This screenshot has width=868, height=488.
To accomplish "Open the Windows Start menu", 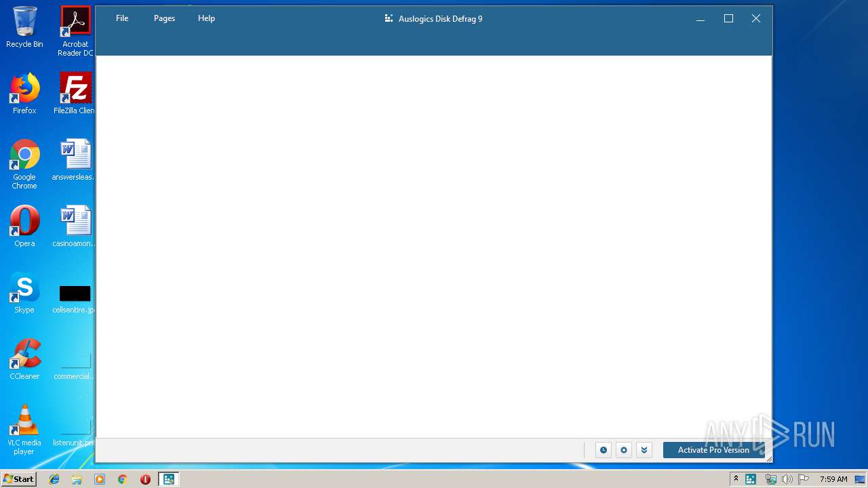I will (x=18, y=479).
